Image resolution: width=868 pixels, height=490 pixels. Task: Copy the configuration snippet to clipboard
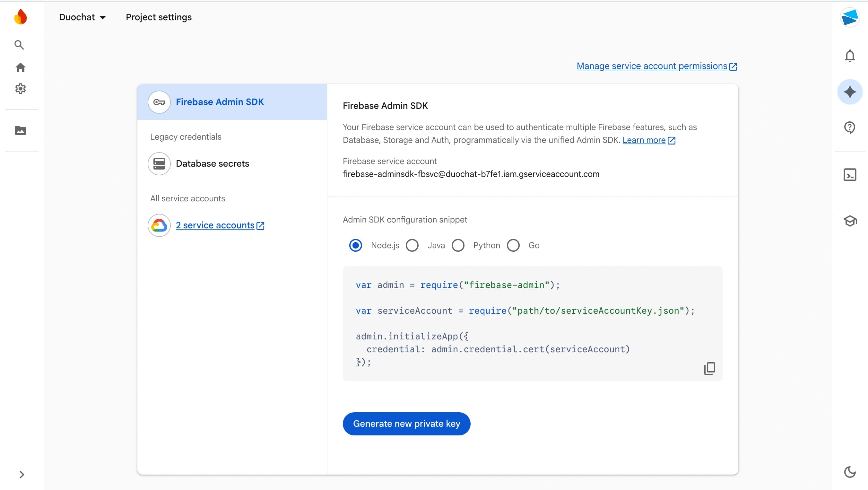point(709,368)
